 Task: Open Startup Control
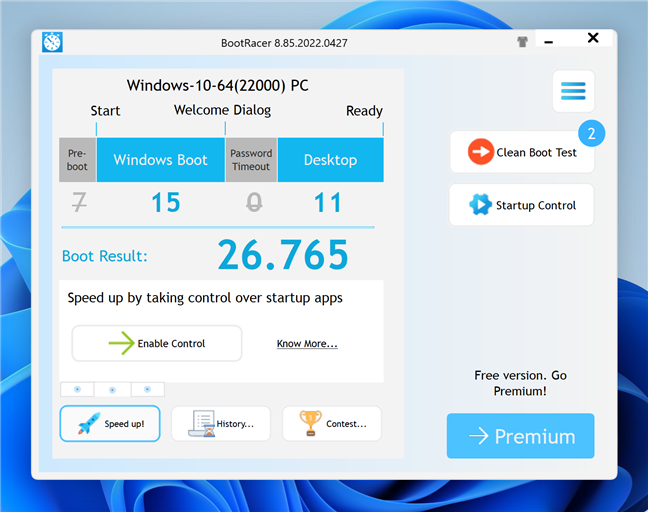[x=522, y=205]
